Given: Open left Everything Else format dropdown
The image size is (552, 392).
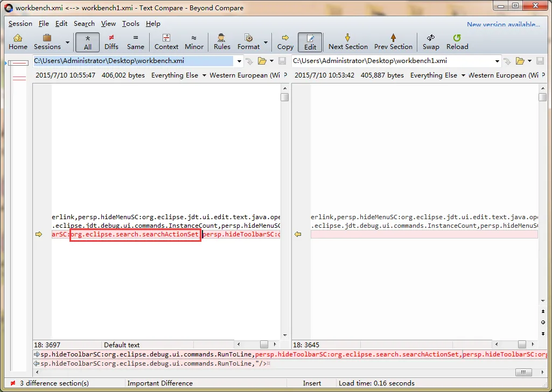Looking at the screenshot, I should click(x=178, y=75).
